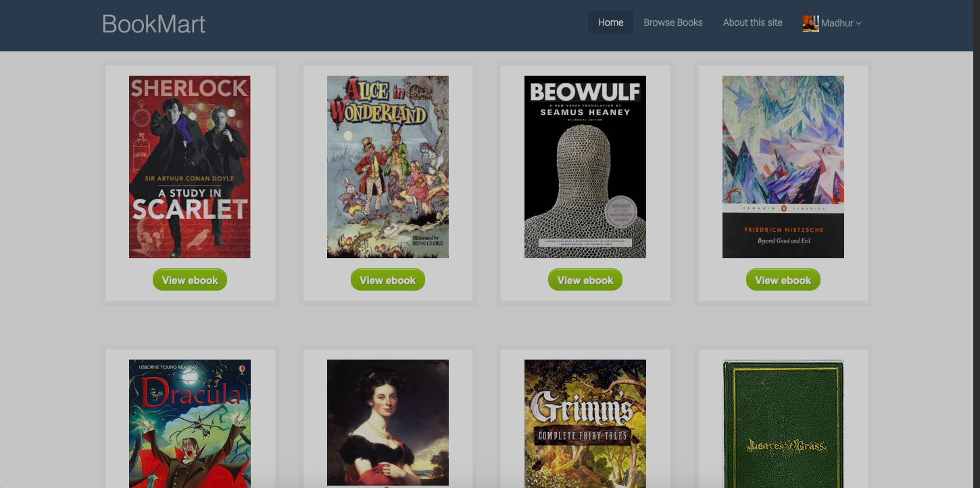Select the Sherlock A Study in Scarlet cover
This screenshot has width=980, height=488.
(190, 167)
